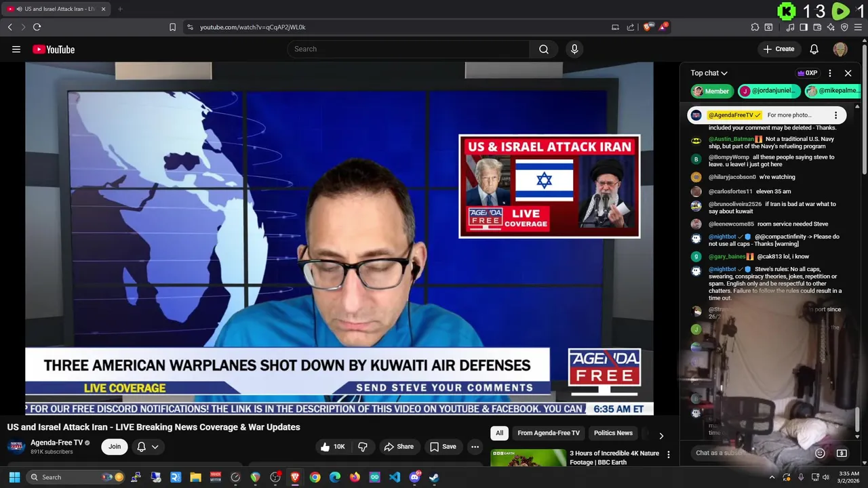This screenshot has width=868, height=488.
Task: Start voice search with the microphone
Action: [574, 49]
